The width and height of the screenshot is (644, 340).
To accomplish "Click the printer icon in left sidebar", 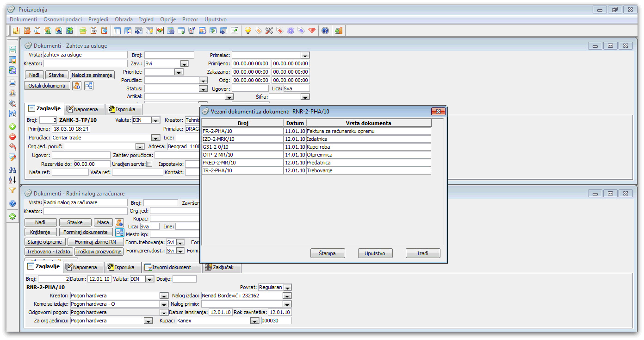I will pos(12,83).
